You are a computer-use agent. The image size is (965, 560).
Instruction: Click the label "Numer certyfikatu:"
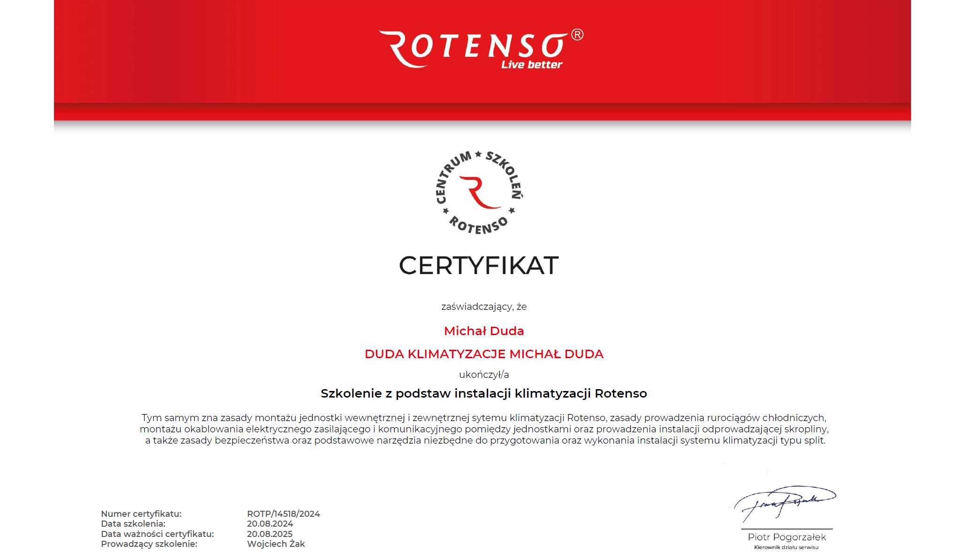pyautogui.click(x=141, y=514)
